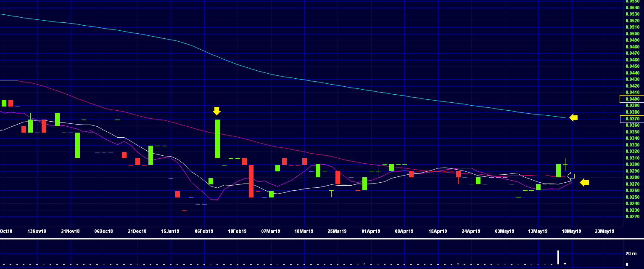Click the 08Apr19 date label

point(404,231)
